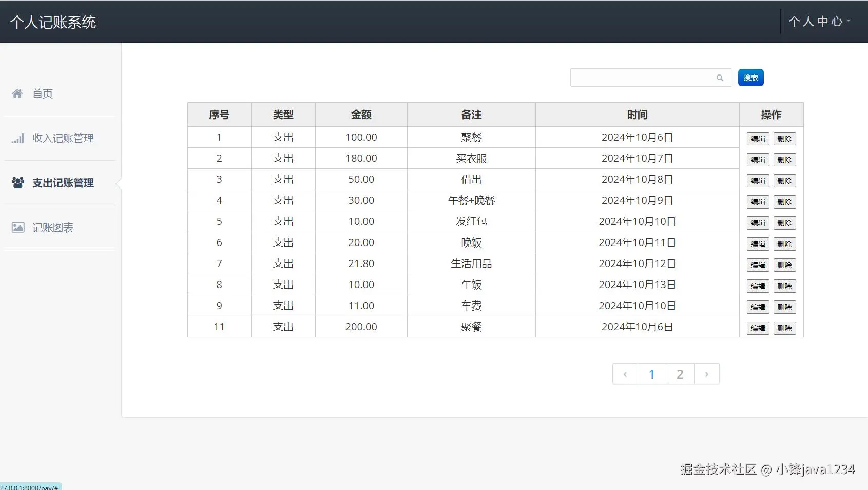The width and height of the screenshot is (868, 490).
Task: Go to next page arrow
Action: (x=707, y=374)
